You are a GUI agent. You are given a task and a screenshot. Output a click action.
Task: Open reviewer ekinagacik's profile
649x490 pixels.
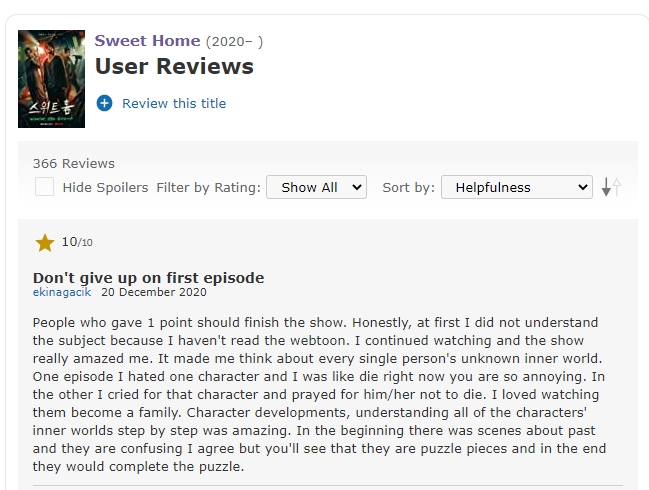coord(62,292)
